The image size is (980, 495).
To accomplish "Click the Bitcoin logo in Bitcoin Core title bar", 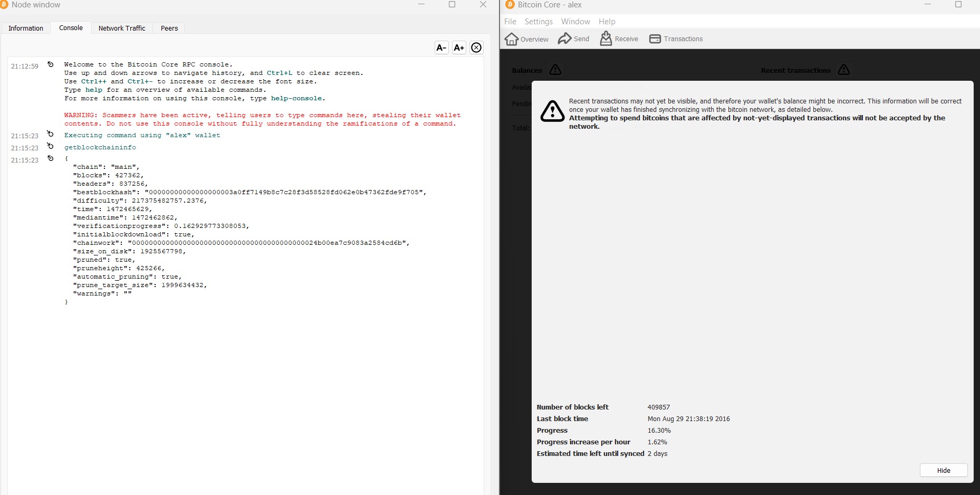I will 510,5.
